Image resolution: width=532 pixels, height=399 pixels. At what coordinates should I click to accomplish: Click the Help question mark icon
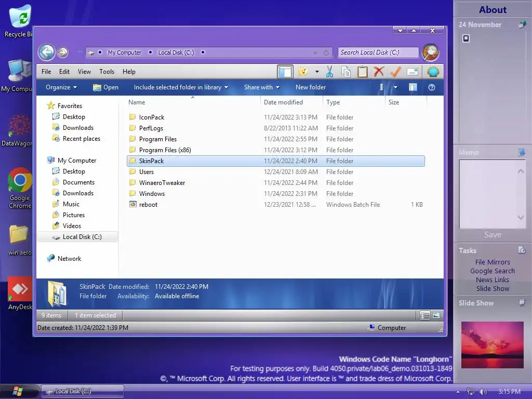pyautogui.click(x=432, y=87)
